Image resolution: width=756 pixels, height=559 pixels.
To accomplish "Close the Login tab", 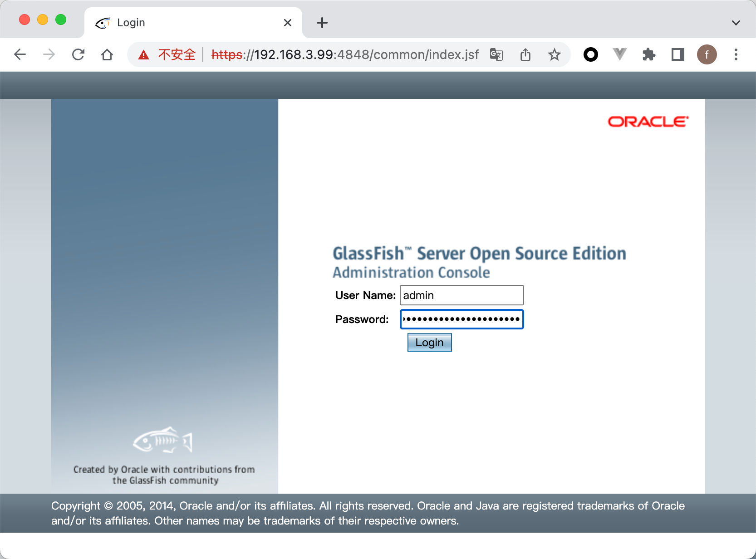I will [x=288, y=23].
